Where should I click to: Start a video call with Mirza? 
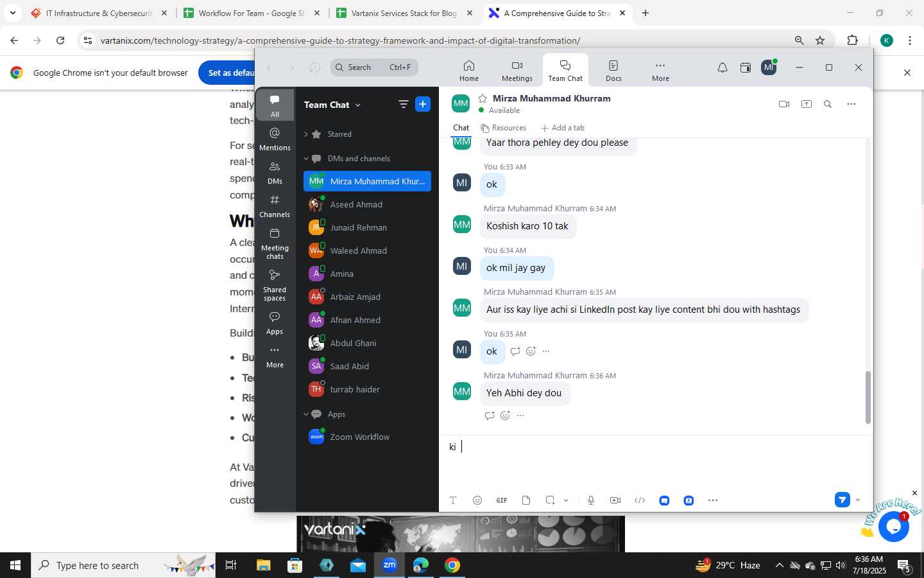point(783,104)
